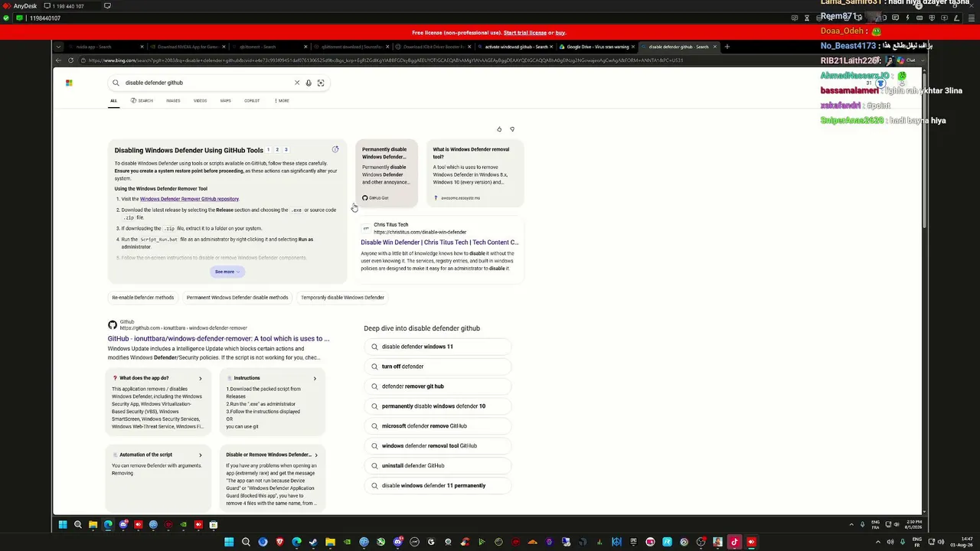Viewport: 980px width, 551px height.
Task: Expand the answer with See more
Action: 227,272
